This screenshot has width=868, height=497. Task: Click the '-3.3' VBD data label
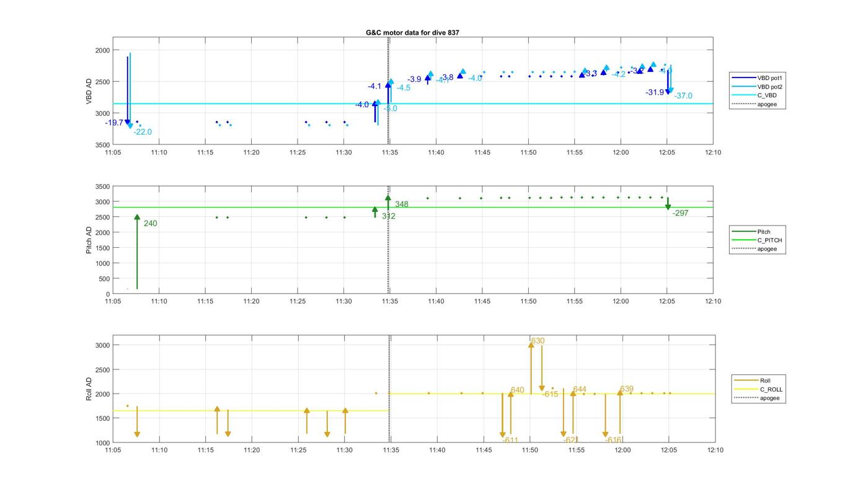[x=590, y=74]
